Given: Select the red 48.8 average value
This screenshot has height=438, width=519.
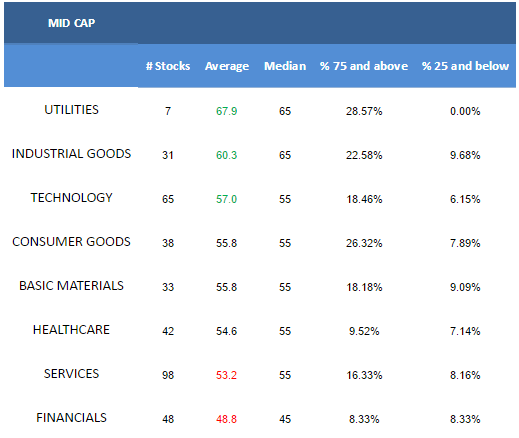Looking at the screenshot, I should (x=227, y=419).
